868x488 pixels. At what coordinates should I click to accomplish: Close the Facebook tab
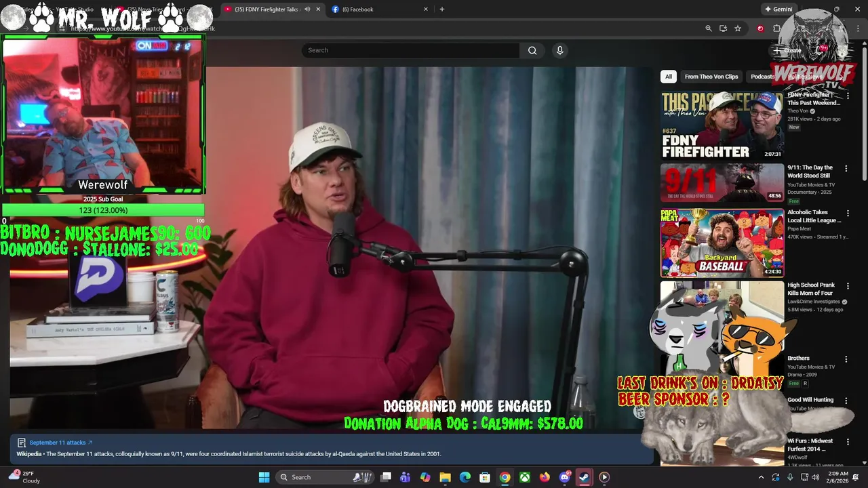426,9
